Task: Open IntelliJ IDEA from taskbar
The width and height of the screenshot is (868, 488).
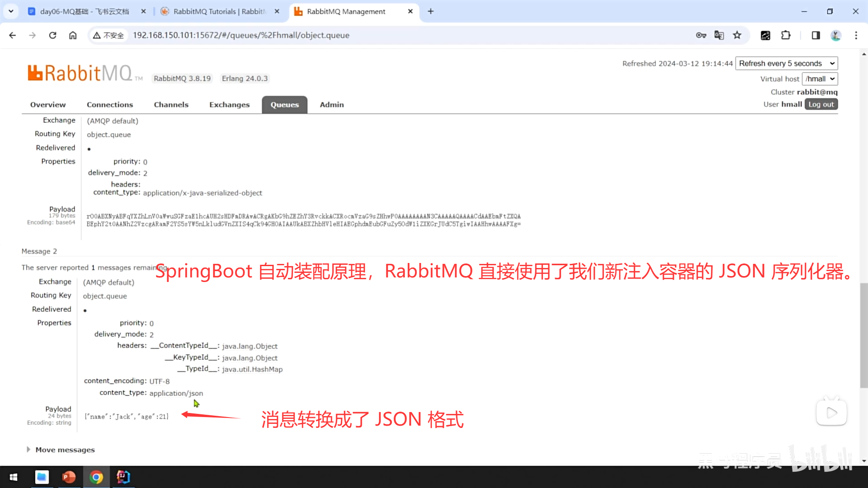Action: coord(123,477)
